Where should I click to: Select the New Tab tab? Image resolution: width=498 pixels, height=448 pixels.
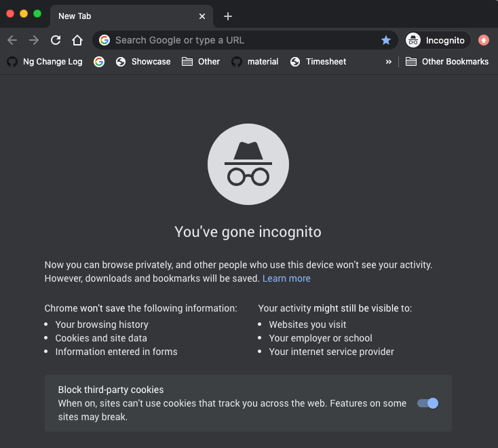pyautogui.click(x=132, y=16)
